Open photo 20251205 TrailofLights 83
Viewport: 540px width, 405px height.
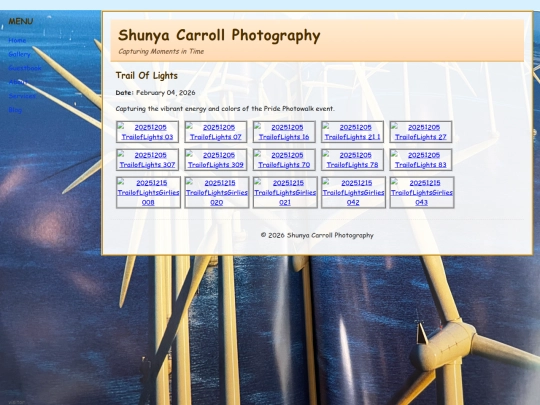click(420, 160)
